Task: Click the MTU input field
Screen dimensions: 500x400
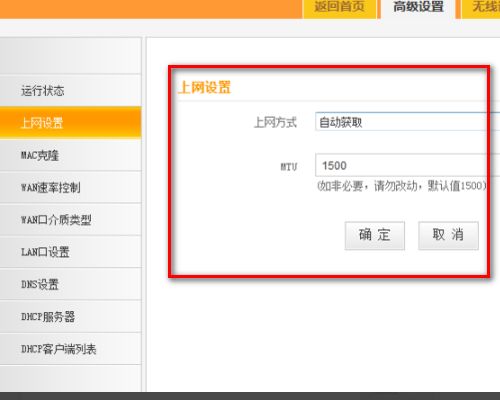Action: (407, 165)
